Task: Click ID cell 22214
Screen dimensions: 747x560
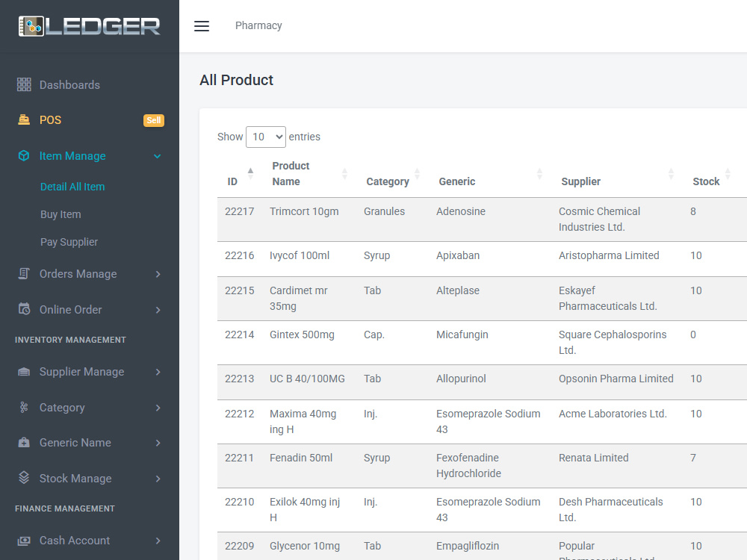Action: [239, 335]
